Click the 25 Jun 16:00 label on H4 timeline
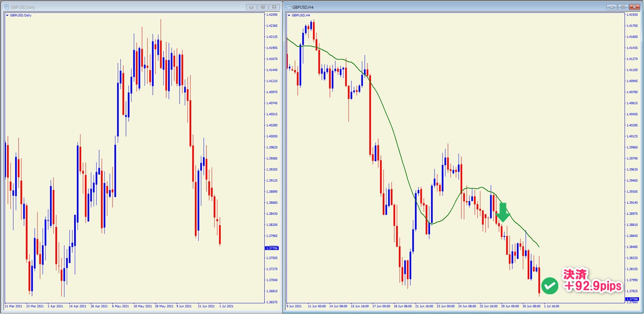Viewport: 644px width, 314px height. pyautogui.click(x=489, y=306)
